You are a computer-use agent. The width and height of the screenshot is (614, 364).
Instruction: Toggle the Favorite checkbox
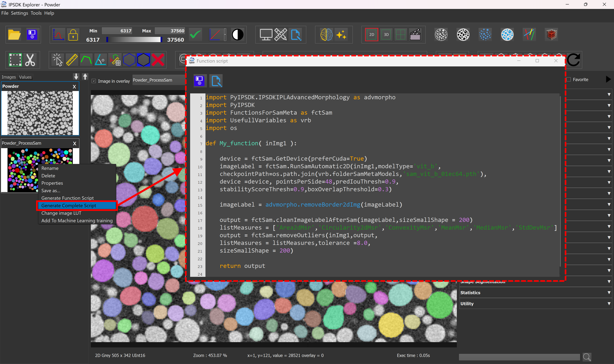(x=569, y=80)
